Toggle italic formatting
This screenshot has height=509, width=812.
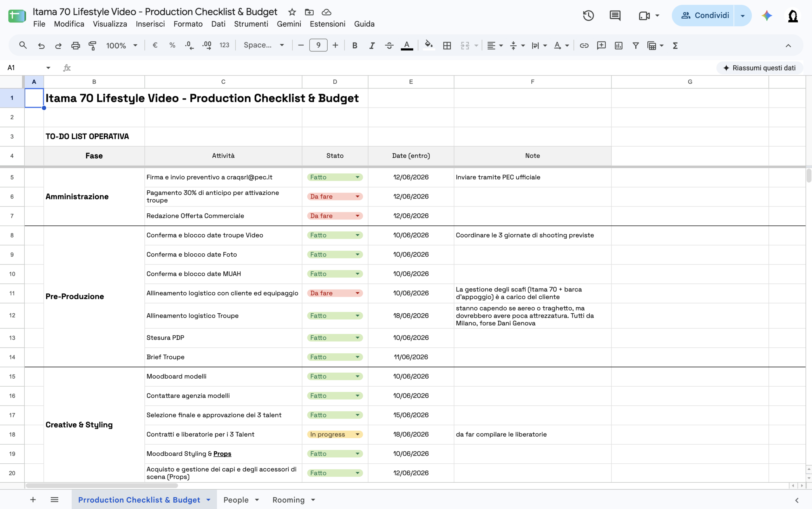click(372, 45)
